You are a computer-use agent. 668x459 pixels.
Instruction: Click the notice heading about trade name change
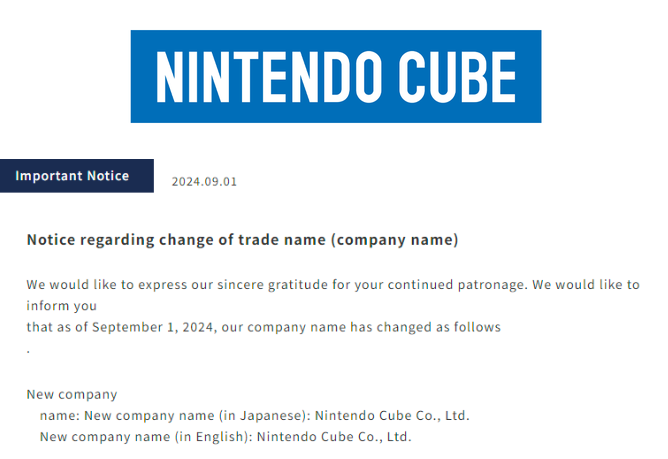[242, 240]
